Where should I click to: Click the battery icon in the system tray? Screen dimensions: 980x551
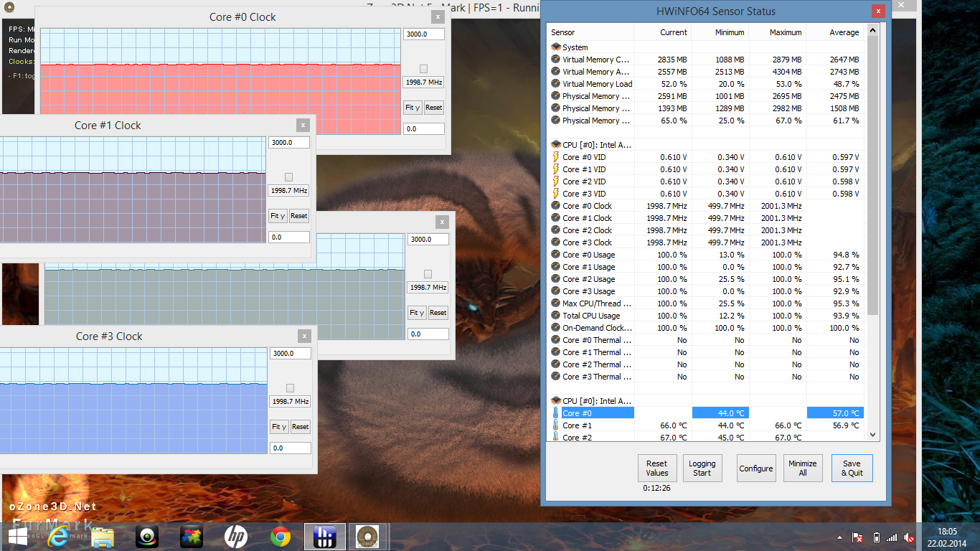[876, 537]
